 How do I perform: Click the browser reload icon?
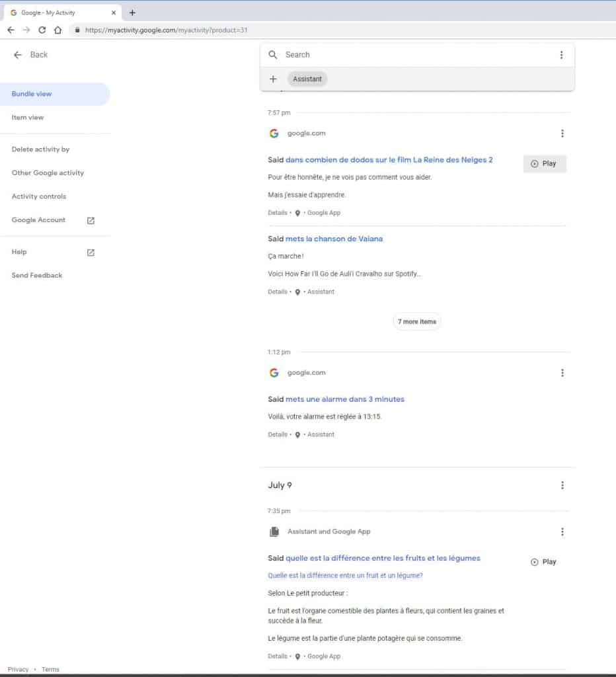pyautogui.click(x=42, y=30)
